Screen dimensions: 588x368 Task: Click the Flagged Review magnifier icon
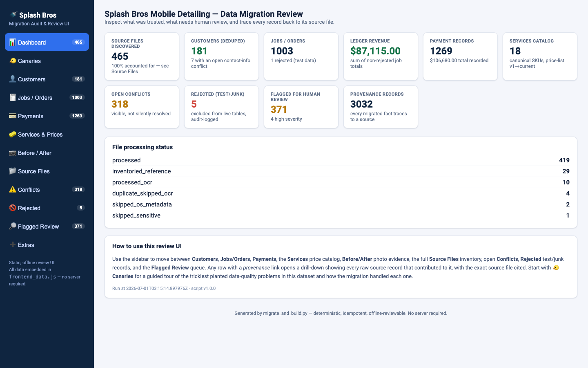tap(13, 226)
